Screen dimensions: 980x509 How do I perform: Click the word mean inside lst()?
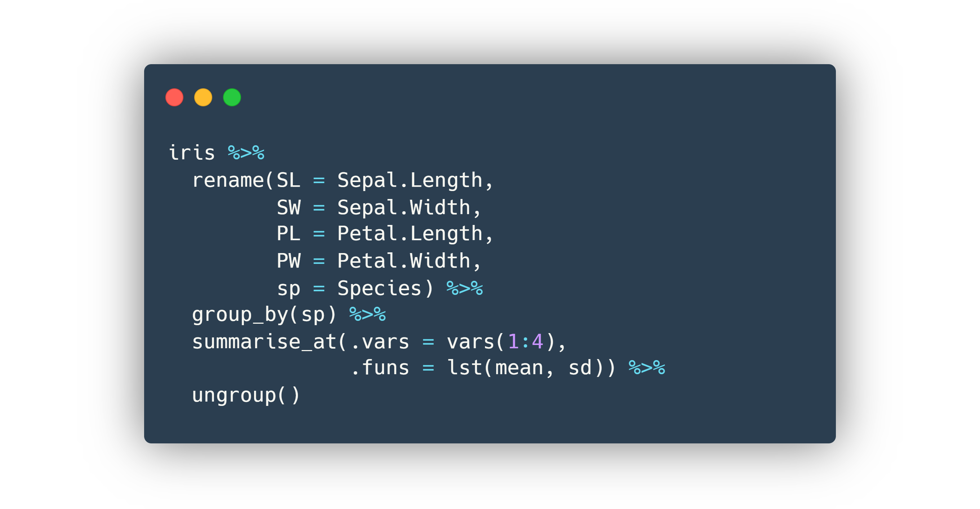click(519, 368)
